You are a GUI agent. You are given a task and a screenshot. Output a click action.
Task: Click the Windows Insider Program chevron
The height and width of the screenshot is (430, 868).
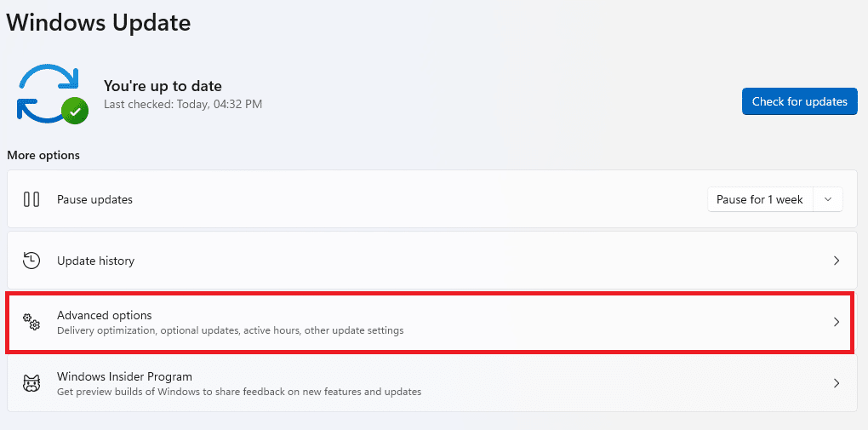click(x=837, y=383)
